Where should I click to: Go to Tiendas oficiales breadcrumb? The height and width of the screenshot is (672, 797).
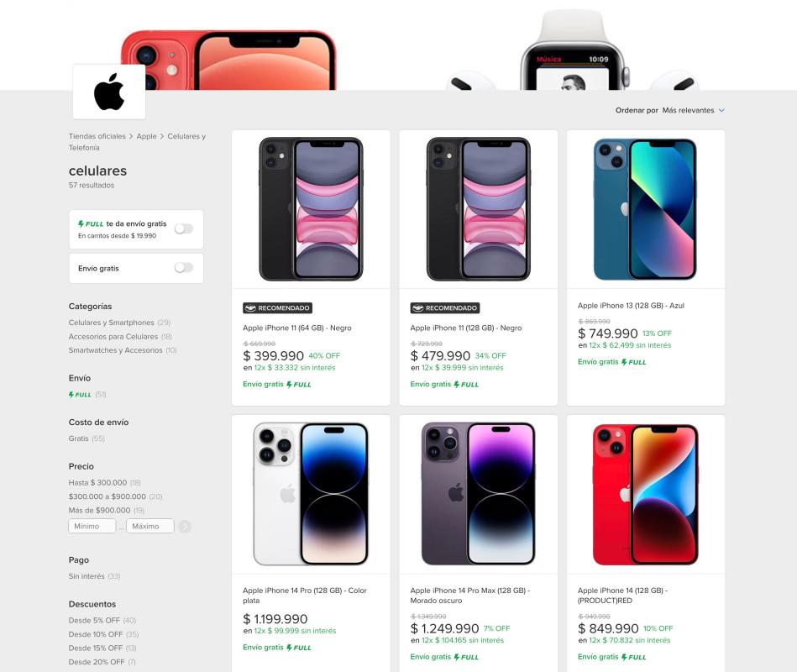pyautogui.click(x=97, y=136)
